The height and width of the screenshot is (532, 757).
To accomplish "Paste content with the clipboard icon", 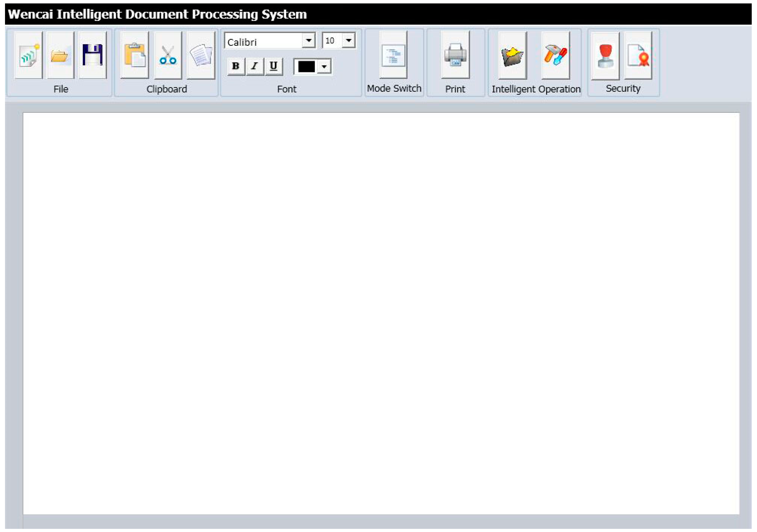I will [135, 55].
